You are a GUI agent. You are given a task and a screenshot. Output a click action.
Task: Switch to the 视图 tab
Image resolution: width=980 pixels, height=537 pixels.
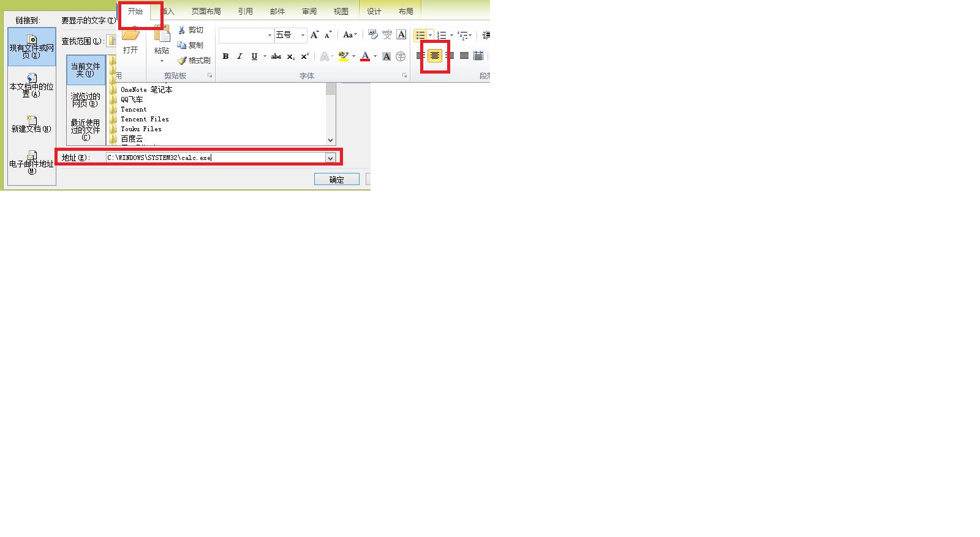tap(341, 11)
